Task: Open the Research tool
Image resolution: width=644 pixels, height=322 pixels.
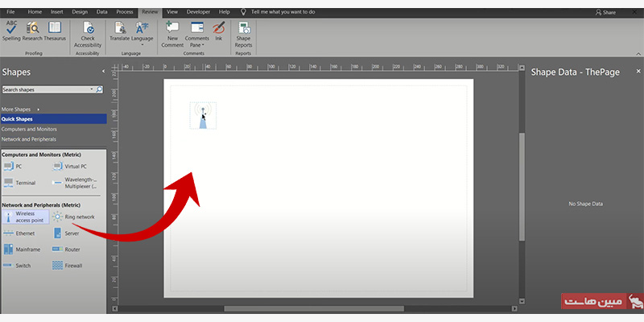Action: click(33, 31)
